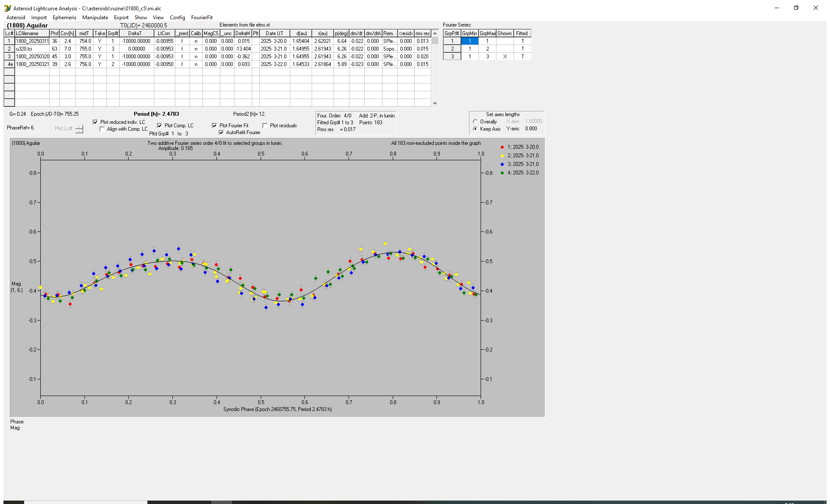Click the Period [h]= 2.4783 value
The height and width of the screenshot is (504, 830).
point(156,114)
